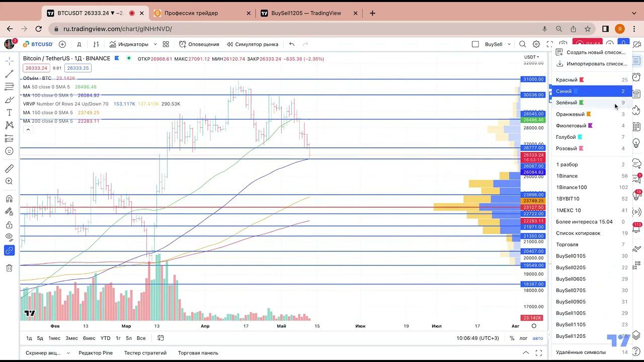Viewport: 644px width, 362px height.
Task: Toggle stay in drawing mode
Action: coord(9,212)
